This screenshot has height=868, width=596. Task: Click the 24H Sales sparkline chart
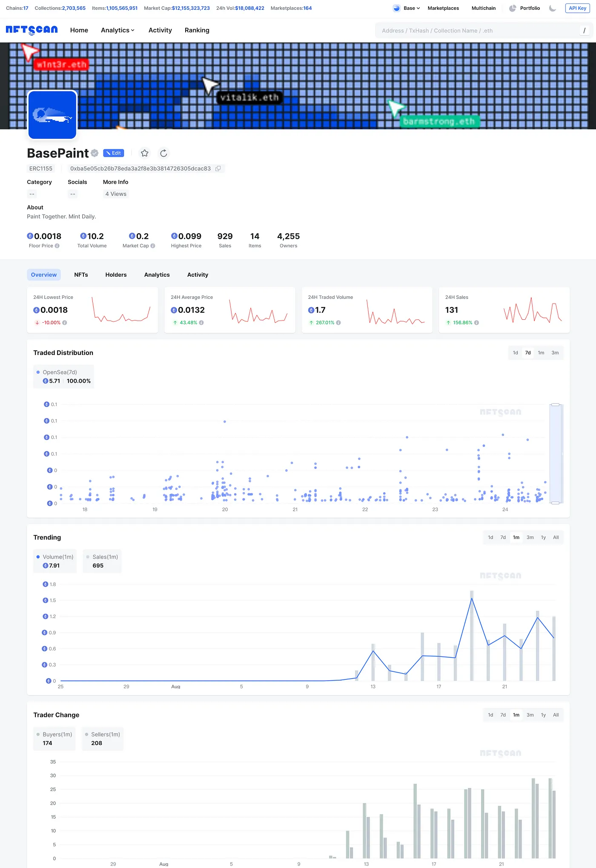click(533, 309)
